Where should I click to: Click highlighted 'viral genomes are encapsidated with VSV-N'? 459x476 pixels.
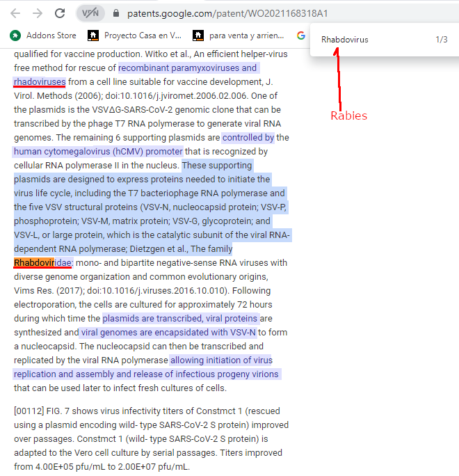coord(168,333)
